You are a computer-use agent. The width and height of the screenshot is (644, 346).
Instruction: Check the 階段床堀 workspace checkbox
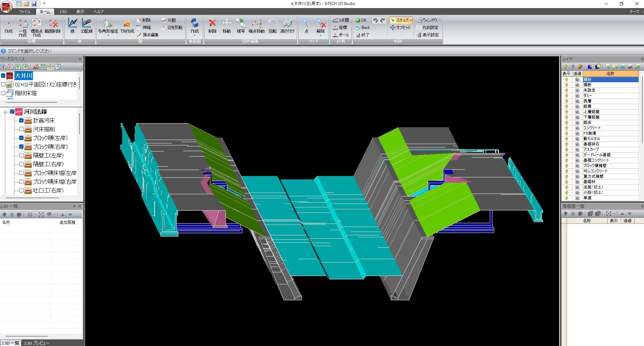pyautogui.click(x=3, y=93)
